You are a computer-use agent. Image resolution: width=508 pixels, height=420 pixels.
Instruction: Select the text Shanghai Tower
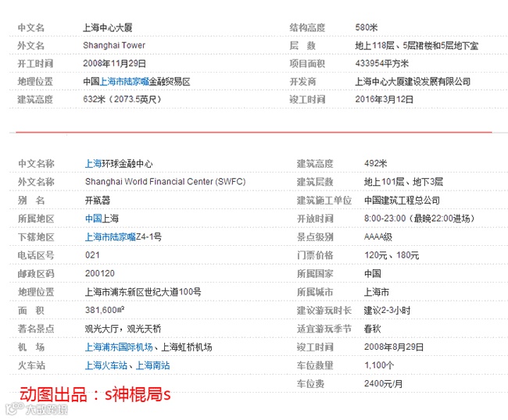114,45
